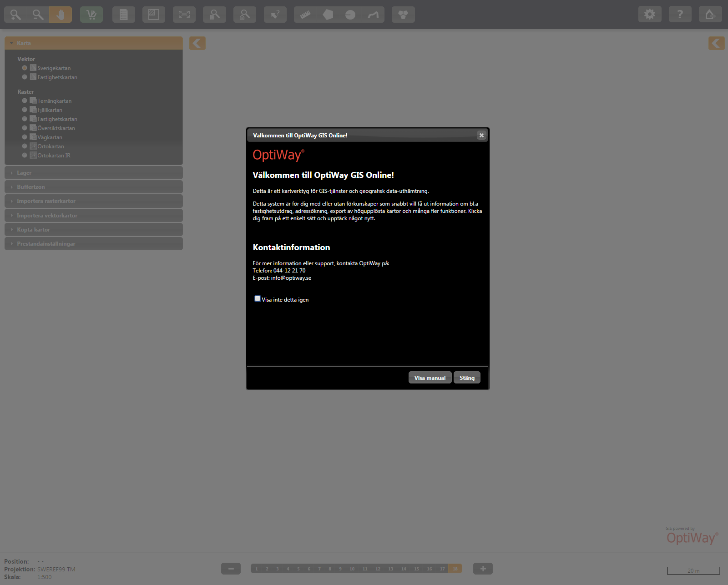Click the zoom to full extent icon
This screenshot has width=728, height=585.
tap(184, 15)
